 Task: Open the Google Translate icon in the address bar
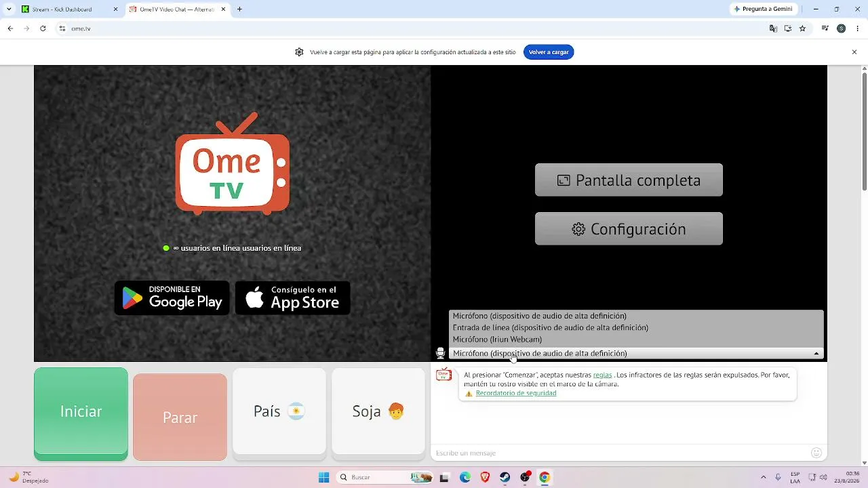[773, 28]
